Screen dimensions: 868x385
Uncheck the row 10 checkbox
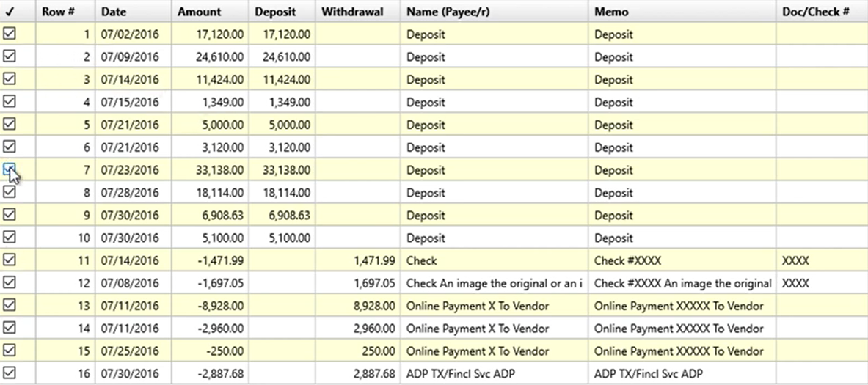pos(10,238)
